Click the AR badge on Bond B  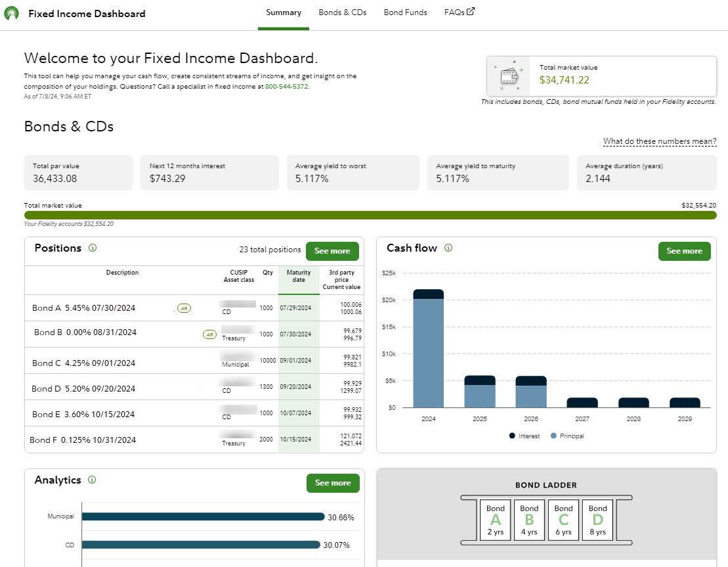pos(209,334)
